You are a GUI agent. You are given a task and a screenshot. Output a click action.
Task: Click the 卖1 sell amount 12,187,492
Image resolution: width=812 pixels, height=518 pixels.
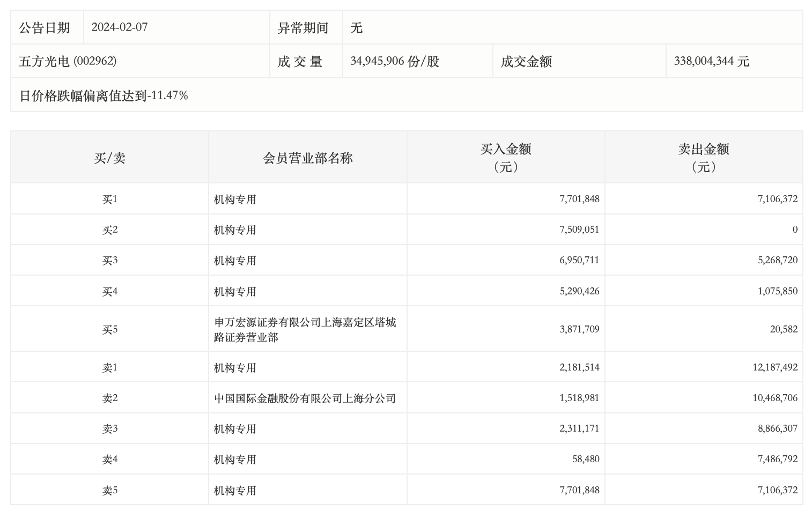[774, 367]
